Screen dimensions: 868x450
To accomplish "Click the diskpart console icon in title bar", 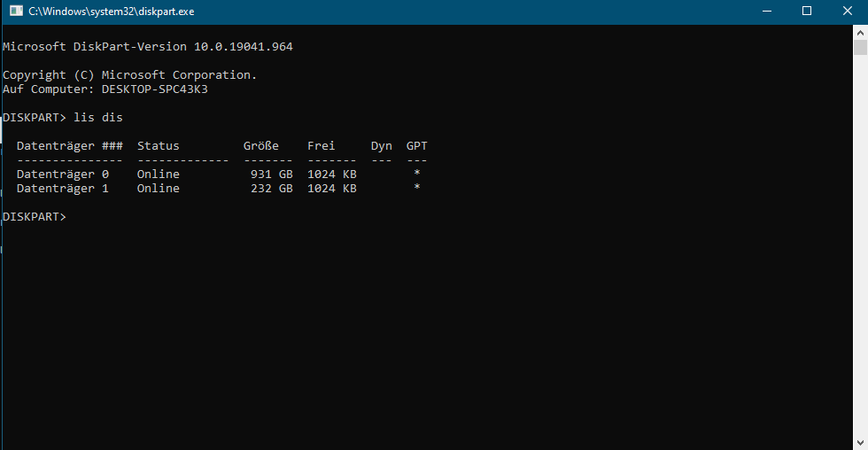I will [16, 11].
